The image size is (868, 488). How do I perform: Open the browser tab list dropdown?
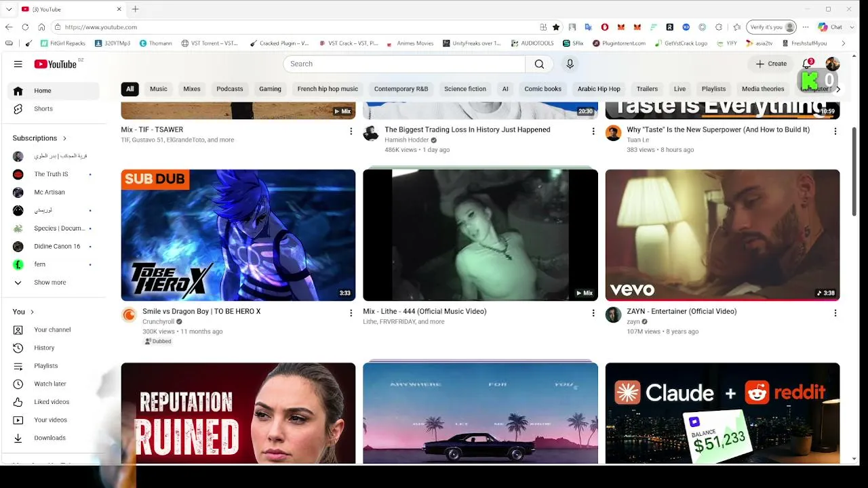[9, 9]
